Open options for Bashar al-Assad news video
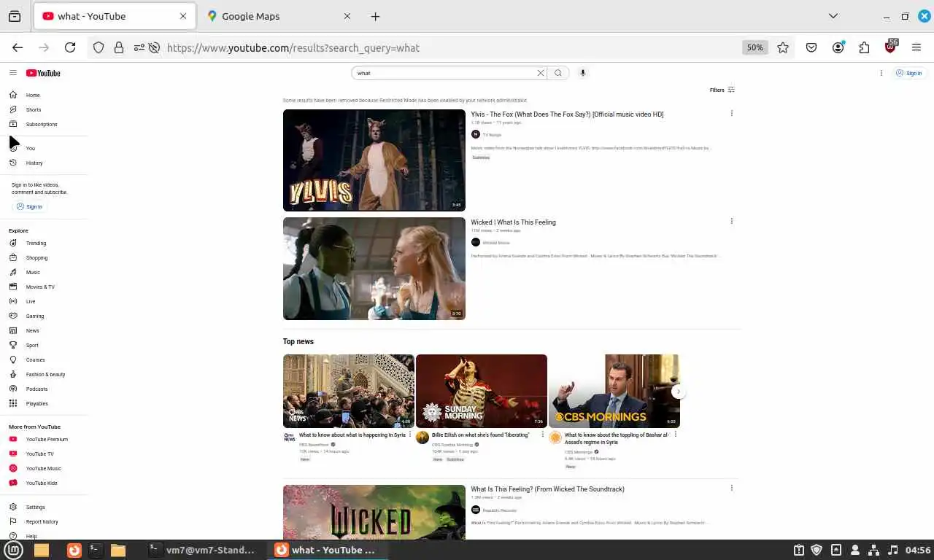This screenshot has height=560, width=934. pos(675,435)
